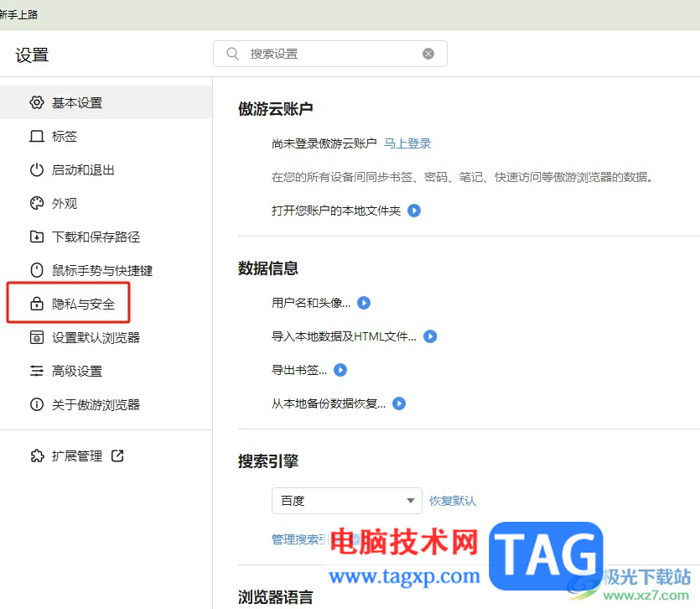Click the magnifier icon in search box

coord(232,54)
